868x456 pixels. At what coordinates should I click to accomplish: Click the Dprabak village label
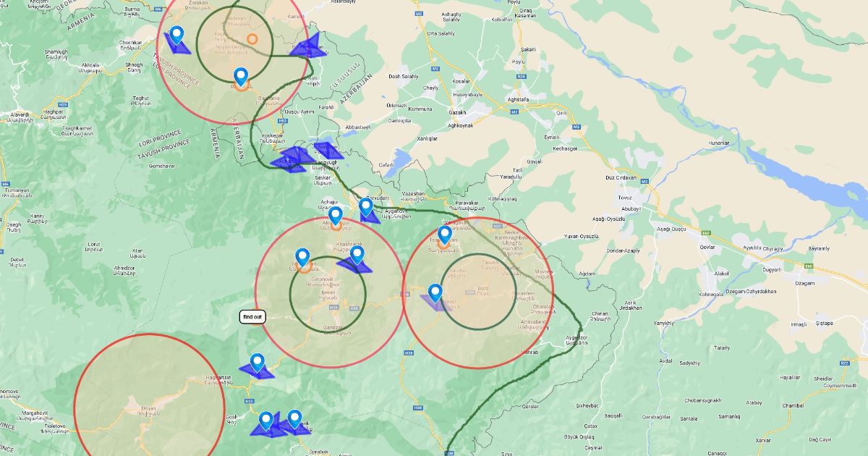click(318, 452)
